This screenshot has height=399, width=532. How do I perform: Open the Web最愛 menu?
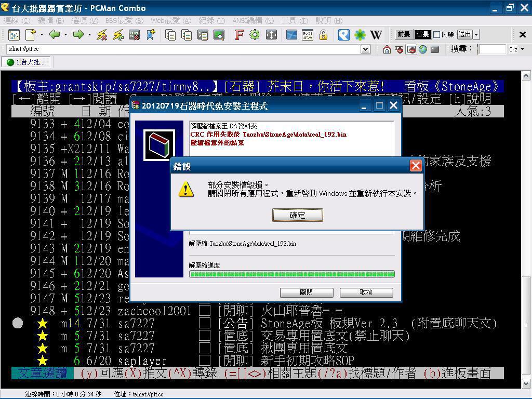click(171, 21)
